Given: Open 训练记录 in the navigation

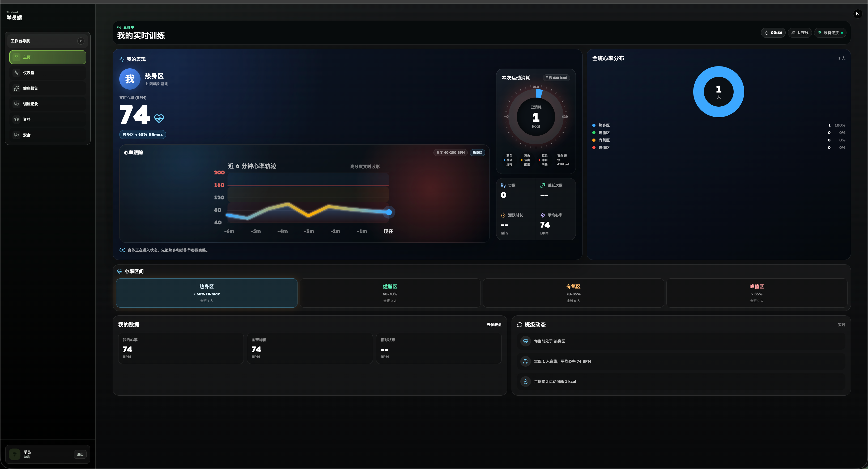Looking at the screenshot, I should 48,104.
